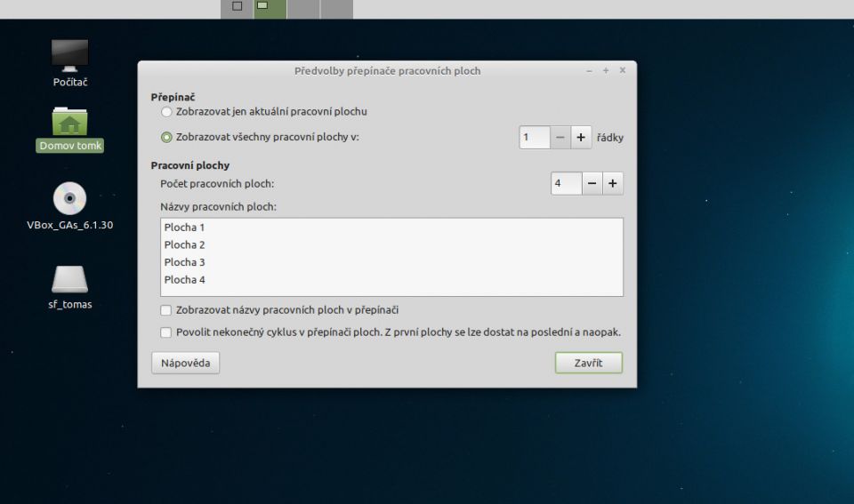Select 'Zobrazovat všechny pracovní plochy v' radio
Viewport: 854px width, 504px height.
(x=166, y=137)
